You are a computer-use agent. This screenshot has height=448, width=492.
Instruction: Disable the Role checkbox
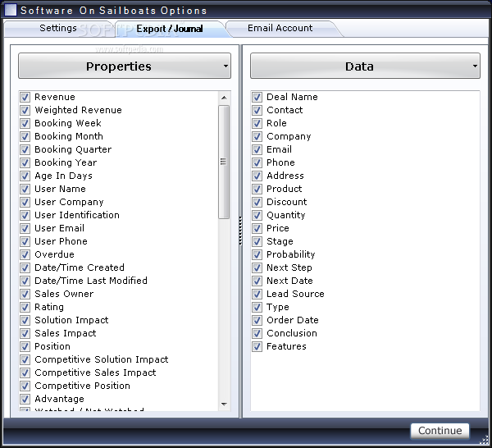tap(257, 123)
